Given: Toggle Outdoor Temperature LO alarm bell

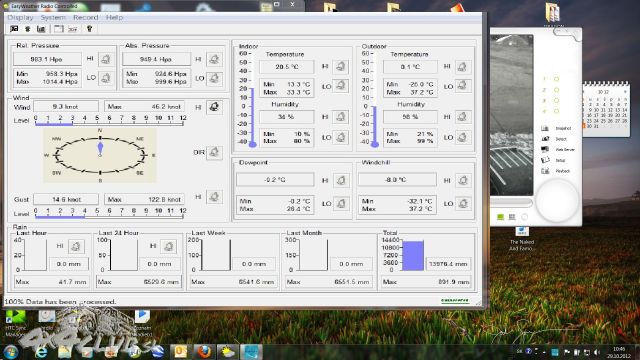Looking at the screenshot, I should pyautogui.click(x=462, y=86).
